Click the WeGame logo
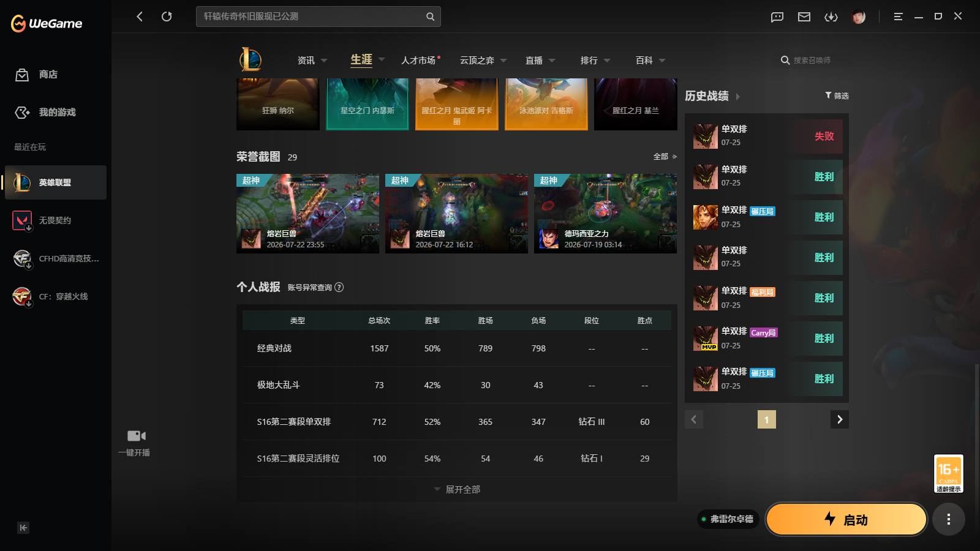The height and width of the screenshot is (551, 980). click(46, 23)
